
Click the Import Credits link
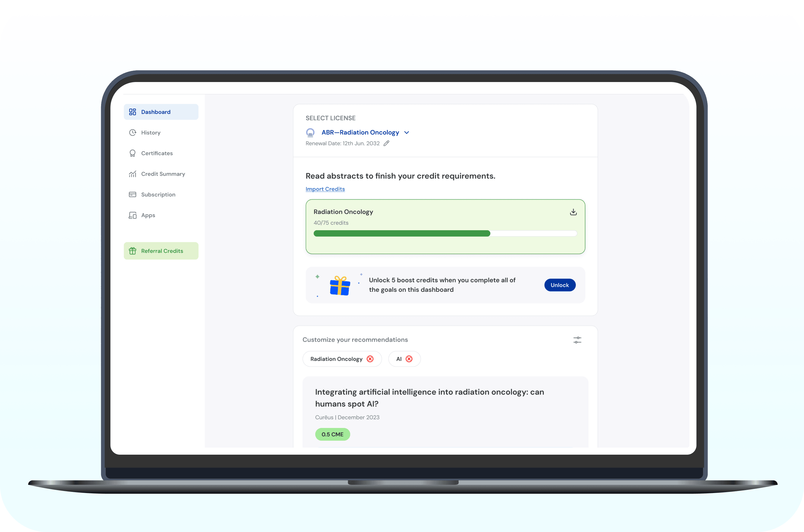pos(325,189)
